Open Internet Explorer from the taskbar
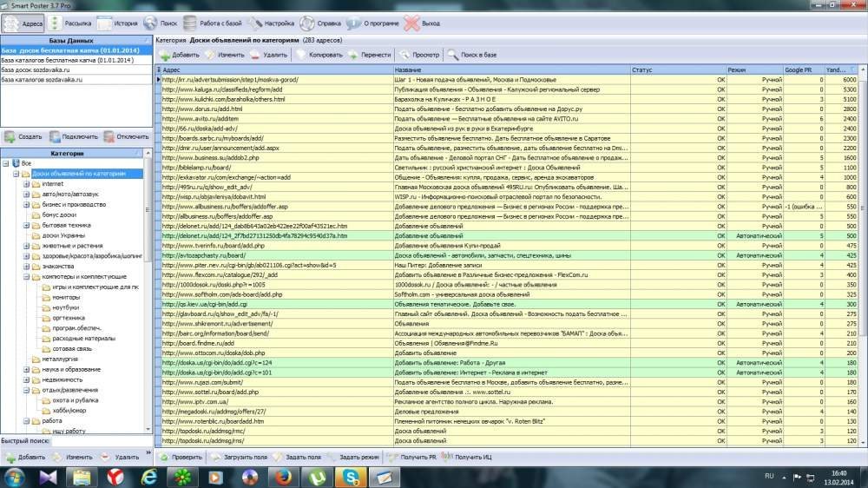Screen dimensions: 868x488 [x=149, y=477]
